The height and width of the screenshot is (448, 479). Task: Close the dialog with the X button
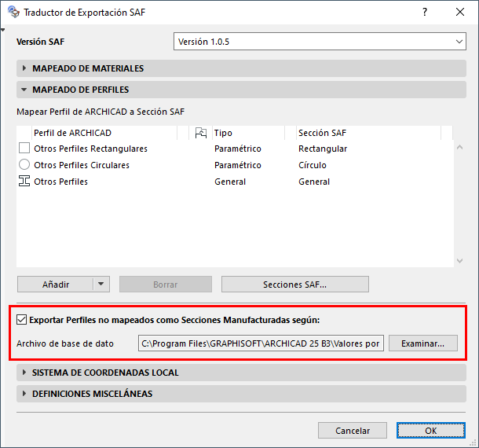pos(460,12)
